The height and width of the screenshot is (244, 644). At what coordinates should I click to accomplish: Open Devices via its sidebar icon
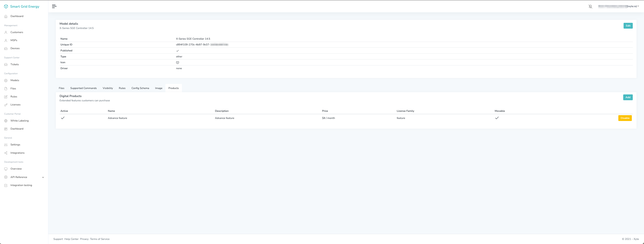(x=6, y=48)
